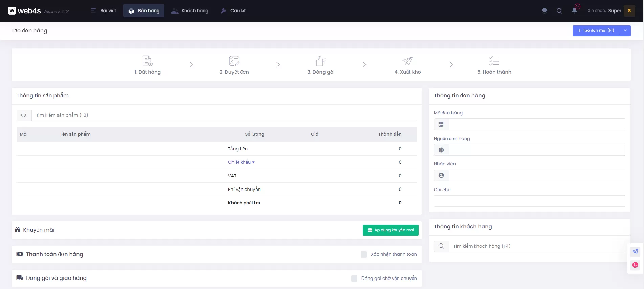Open the Nguồn đơn hàng field
This screenshot has width=644, height=289.
(x=537, y=150)
